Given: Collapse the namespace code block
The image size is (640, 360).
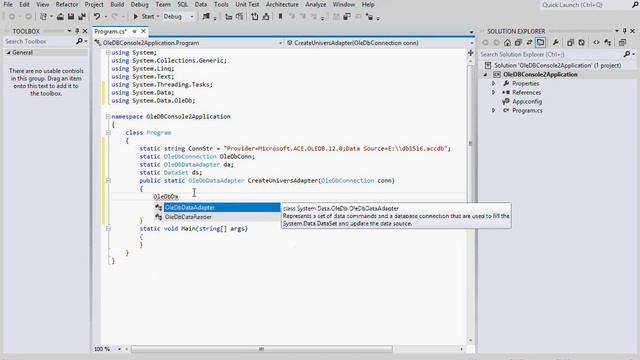Looking at the screenshot, I should tap(108, 117).
